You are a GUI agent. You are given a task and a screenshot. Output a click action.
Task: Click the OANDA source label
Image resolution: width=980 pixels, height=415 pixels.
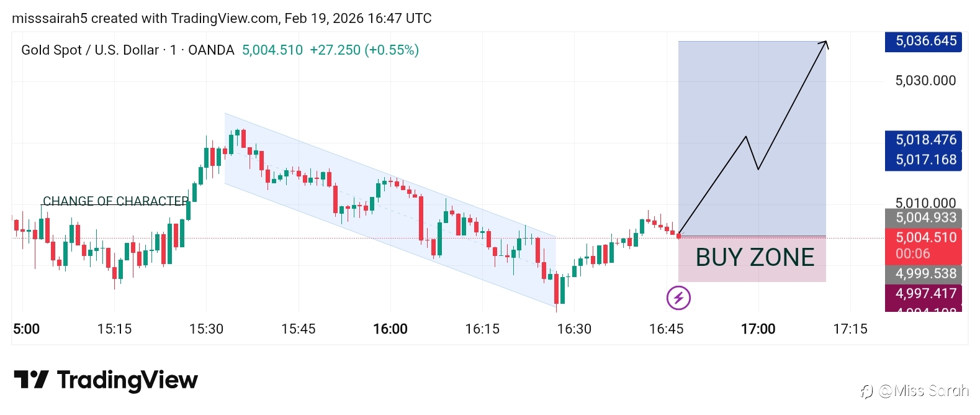[211, 50]
